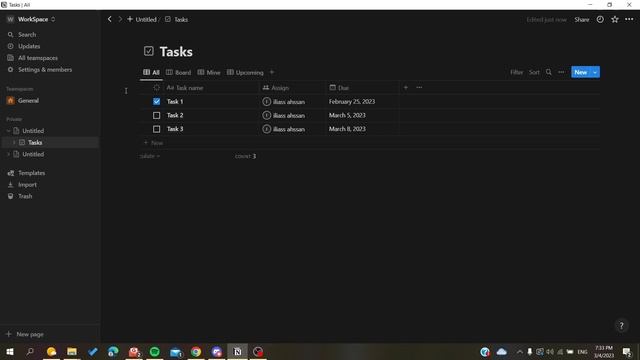Add a new database view with plus

pyautogui.click(x=272, y=72)
